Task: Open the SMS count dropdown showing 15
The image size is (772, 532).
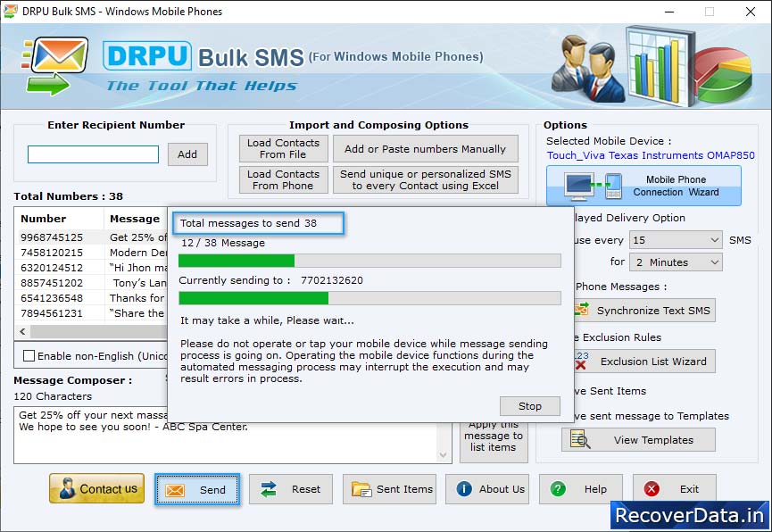Action: click(676, 240)
